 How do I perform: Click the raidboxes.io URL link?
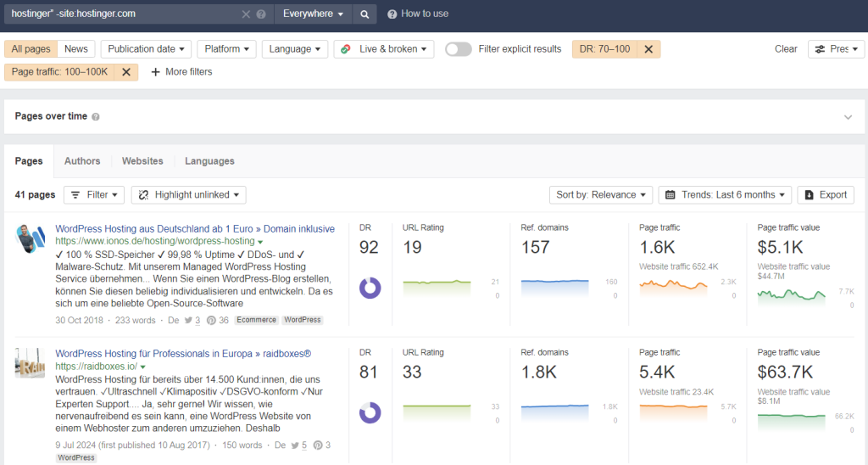tap(97, 367)
